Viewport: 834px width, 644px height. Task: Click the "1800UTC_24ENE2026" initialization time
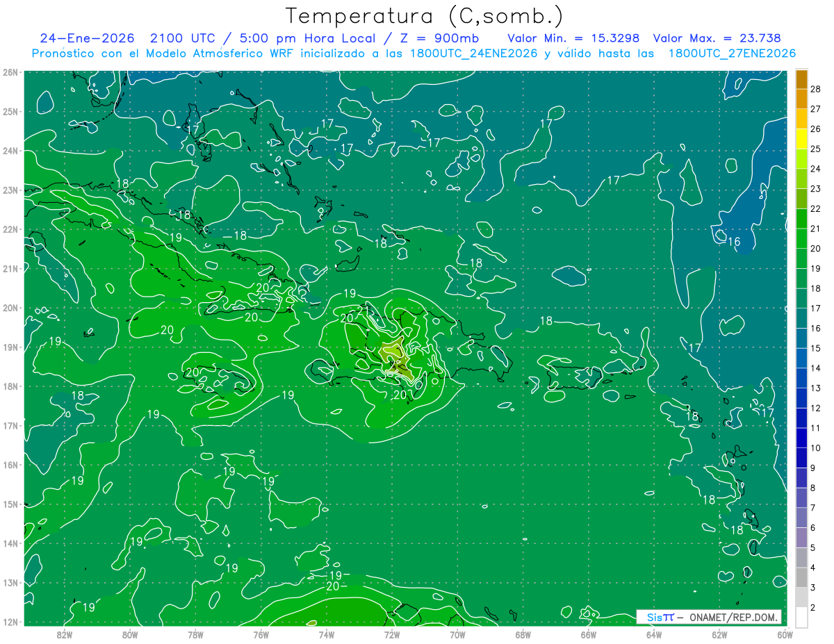click(x=467, y=53)
